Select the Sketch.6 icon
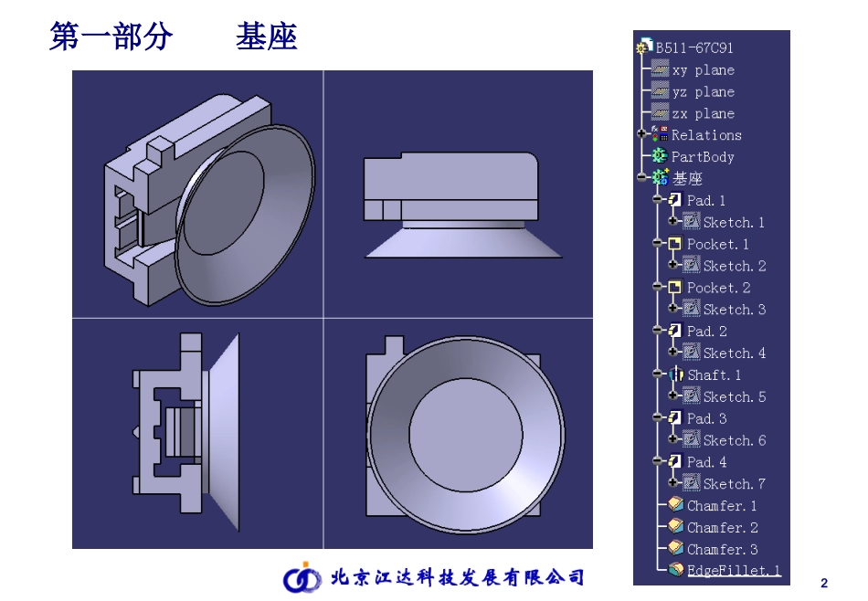868x601 pixels. (691, 439)
